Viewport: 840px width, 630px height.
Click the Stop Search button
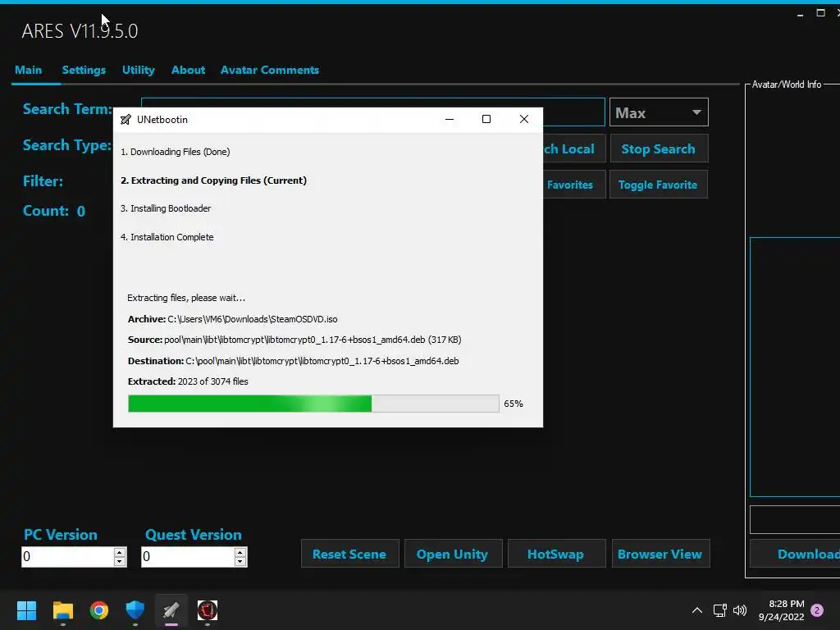659,149
